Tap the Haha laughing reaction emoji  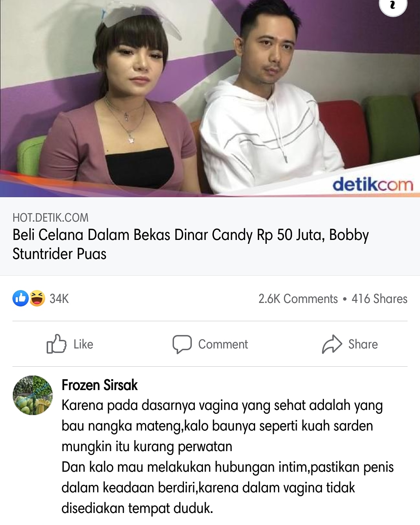pos(37,298)
